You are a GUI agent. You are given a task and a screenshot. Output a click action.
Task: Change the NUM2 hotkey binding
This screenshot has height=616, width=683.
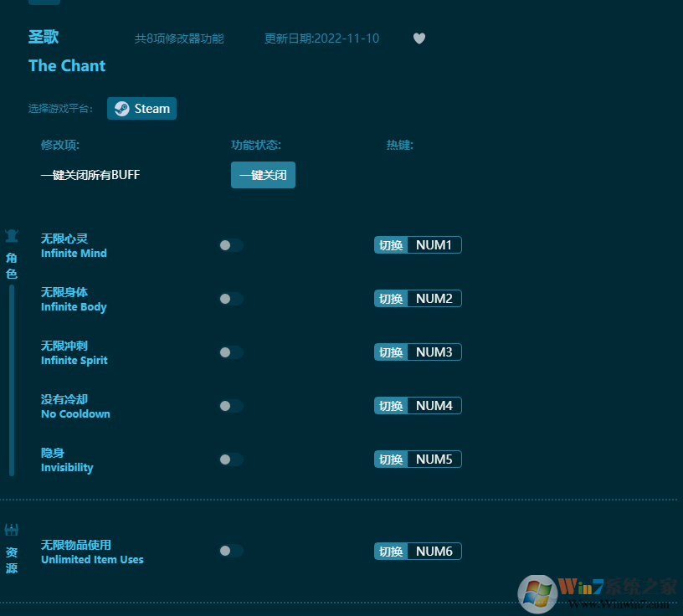pos(434,299)
